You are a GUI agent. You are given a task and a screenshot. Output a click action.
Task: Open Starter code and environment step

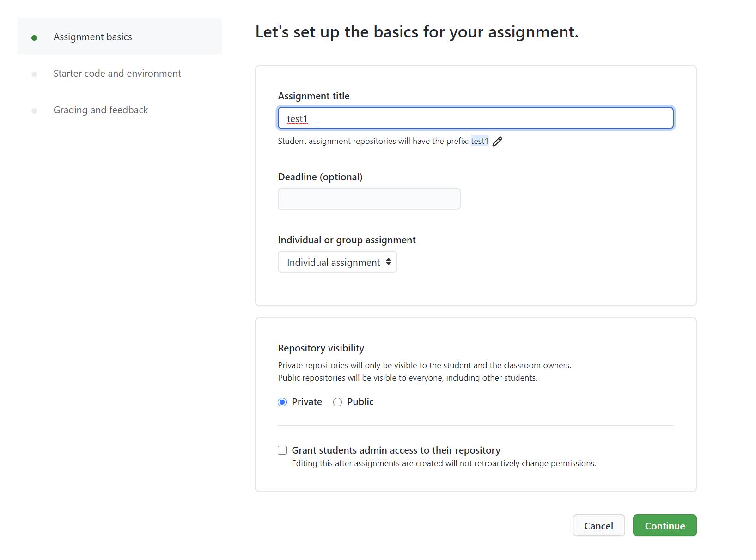(117, 74)
